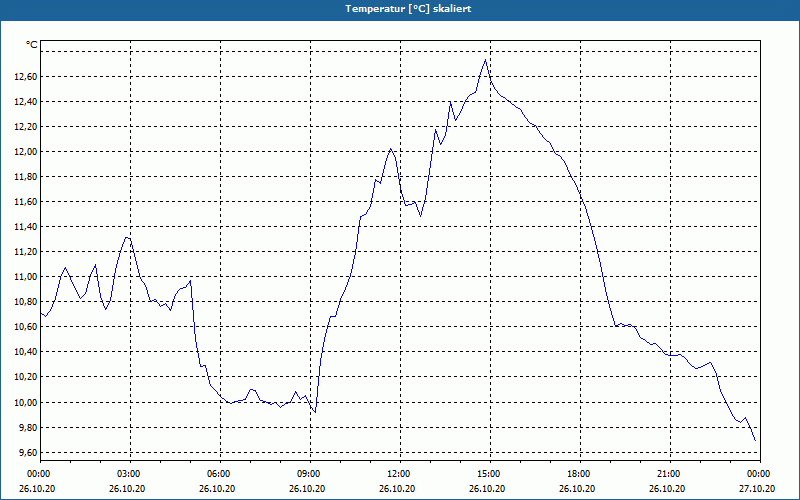The image size is (800, 500).
Task: Select the 26.10.20 date under 12:00
Action: (x=397, y=488)
